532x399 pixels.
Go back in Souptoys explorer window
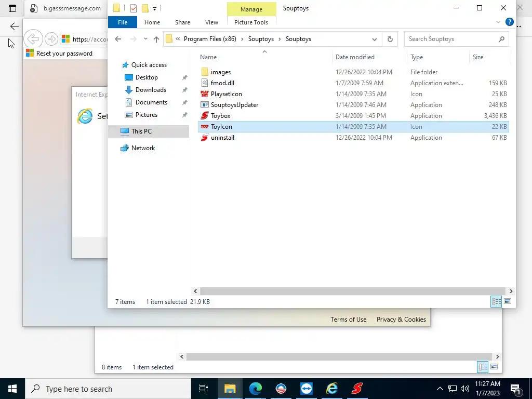click(118, 39)
